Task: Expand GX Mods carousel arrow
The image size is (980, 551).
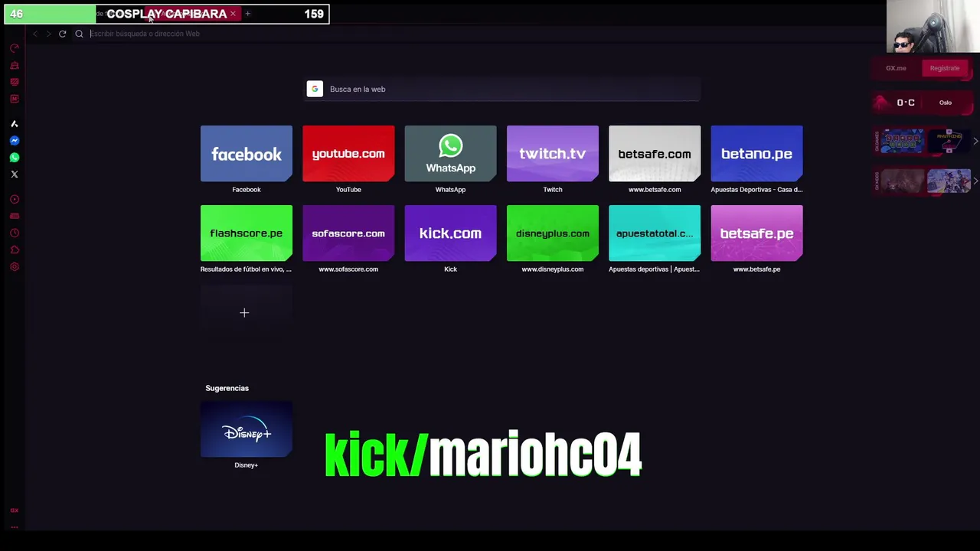Action: coord(975,181)
